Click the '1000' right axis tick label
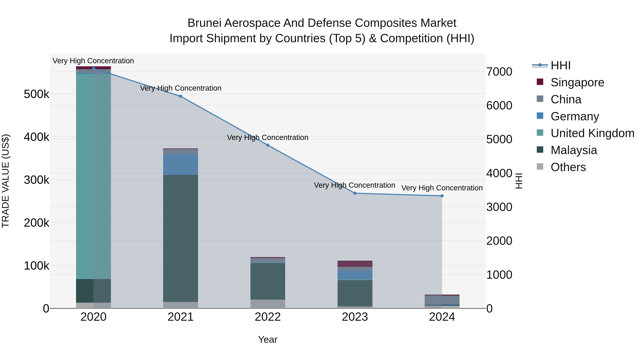This screenshot has height=362, width=644. coord(499,275)
